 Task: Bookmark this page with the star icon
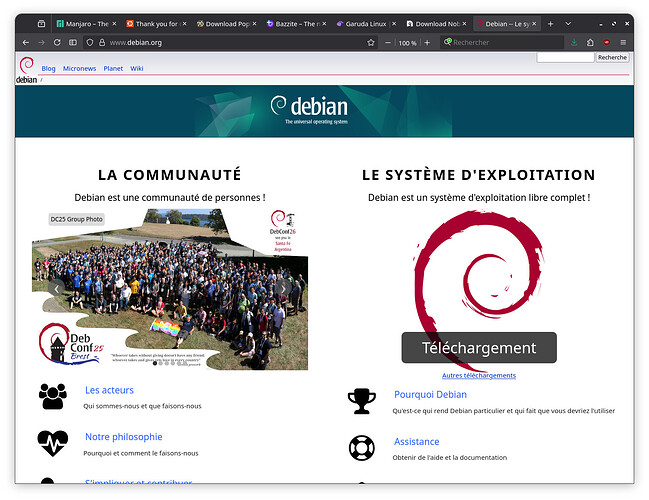(x=371, y=42)
